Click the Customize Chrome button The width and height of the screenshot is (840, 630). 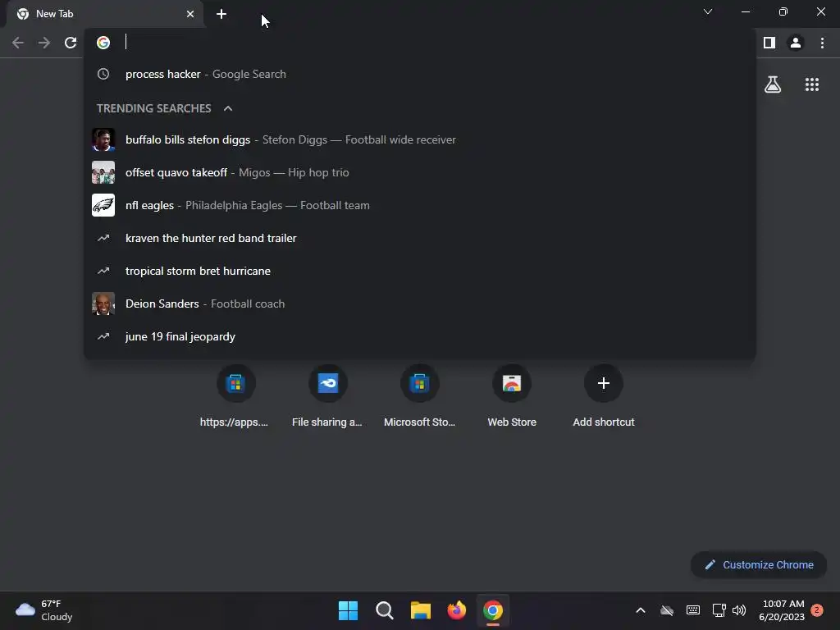point(759,564)
